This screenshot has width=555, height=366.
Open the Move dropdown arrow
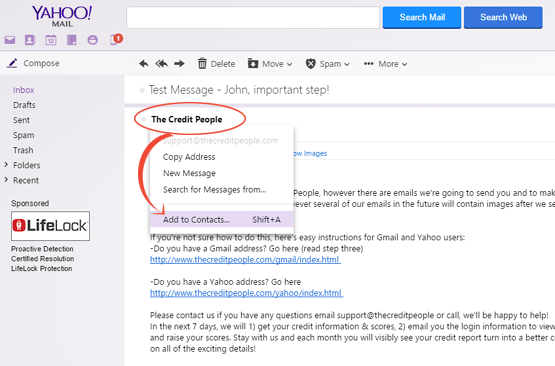[290, 64]
